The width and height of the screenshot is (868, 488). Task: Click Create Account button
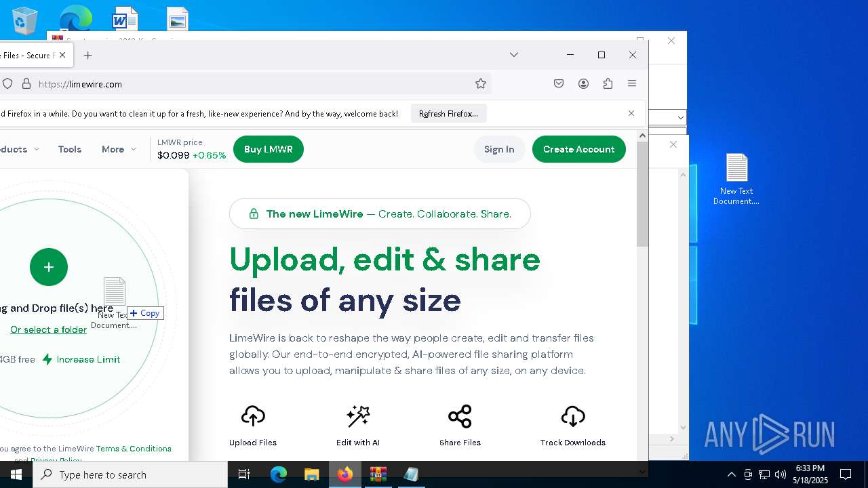[579, 149]
